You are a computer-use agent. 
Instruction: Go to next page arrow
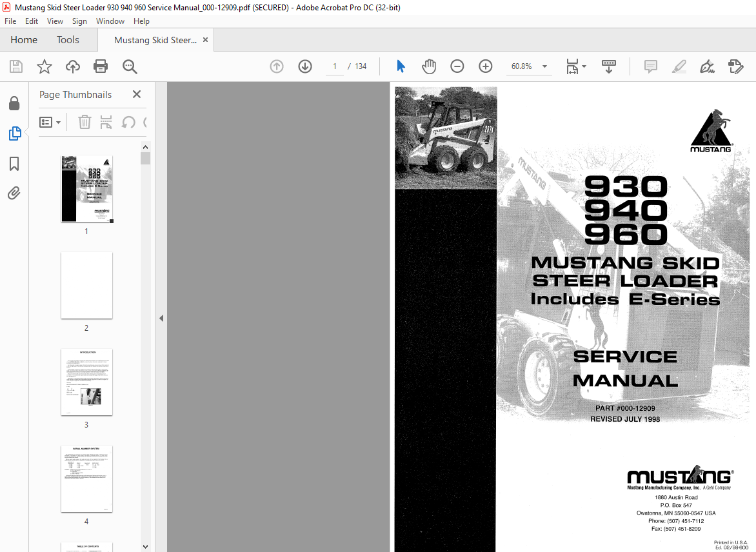[x=305, y=66]
